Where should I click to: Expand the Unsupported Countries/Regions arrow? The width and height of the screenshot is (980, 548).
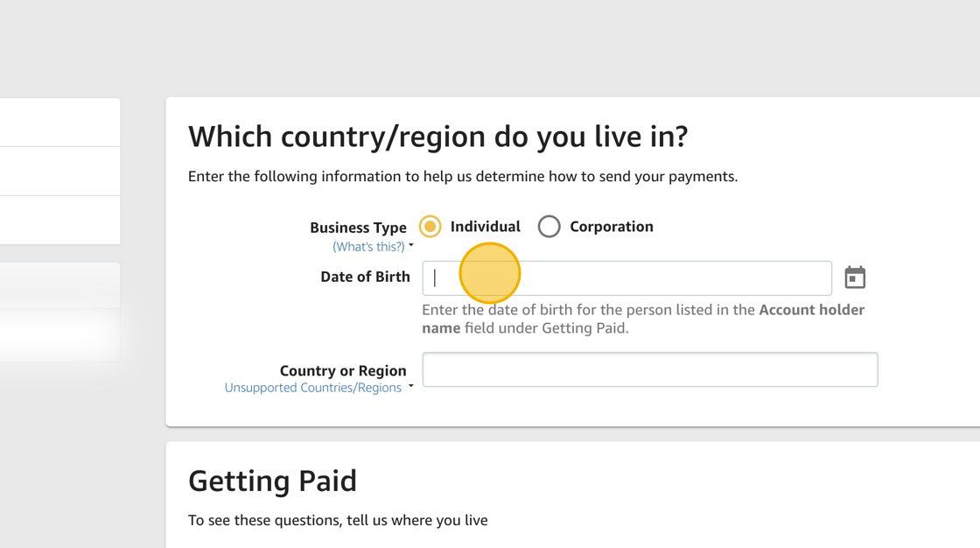(411, 386)
